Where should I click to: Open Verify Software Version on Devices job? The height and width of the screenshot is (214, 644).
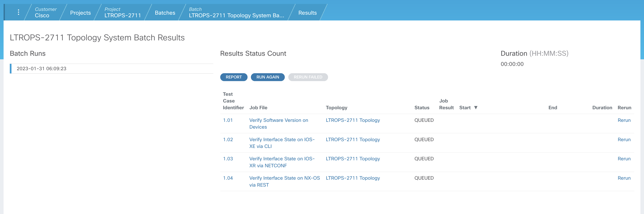coord(279,124)
